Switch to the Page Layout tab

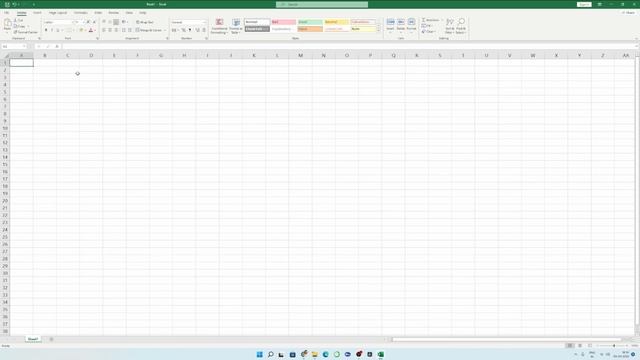58,13
